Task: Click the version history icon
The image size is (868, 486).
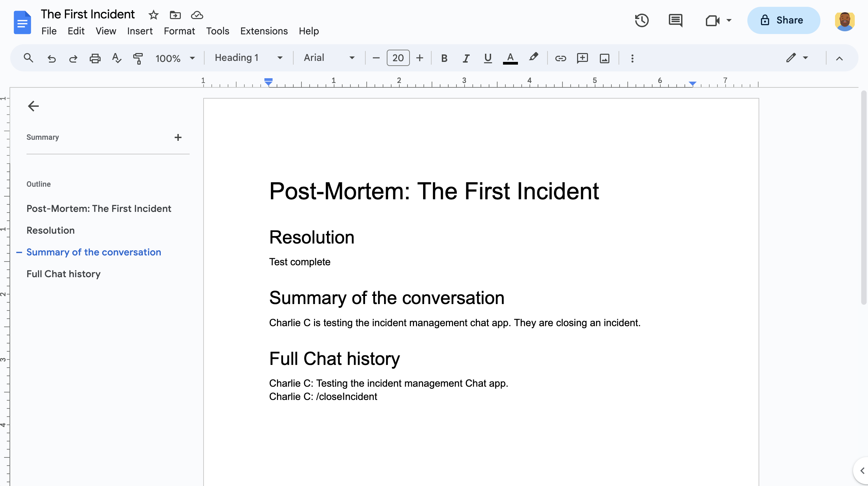Action: pos(643,20)
